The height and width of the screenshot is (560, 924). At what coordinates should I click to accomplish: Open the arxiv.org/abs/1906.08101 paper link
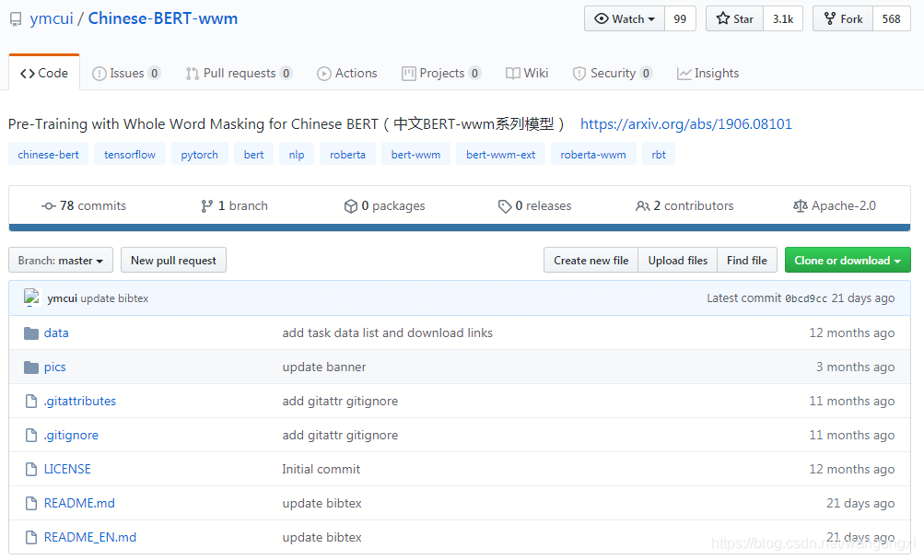[686, 123]
